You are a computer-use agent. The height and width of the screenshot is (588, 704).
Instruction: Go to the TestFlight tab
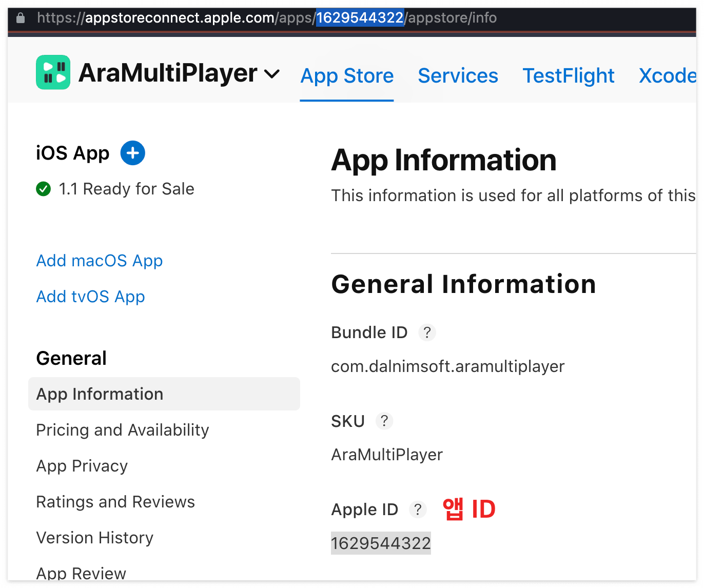(569, 76)
